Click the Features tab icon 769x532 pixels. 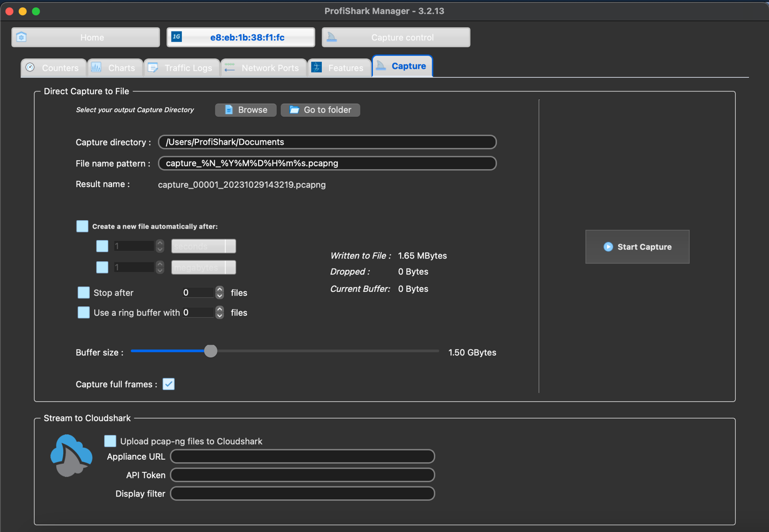pyautogui.click(x=317, y=67)
